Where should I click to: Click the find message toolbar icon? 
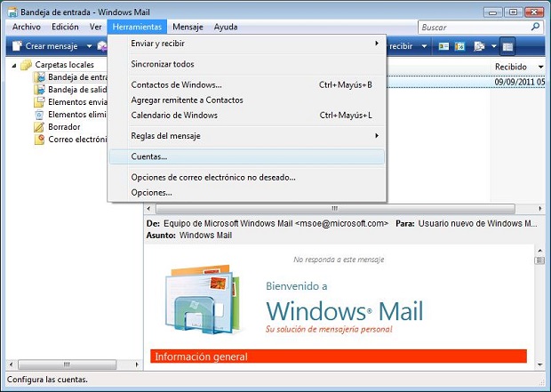pos(479,46)
